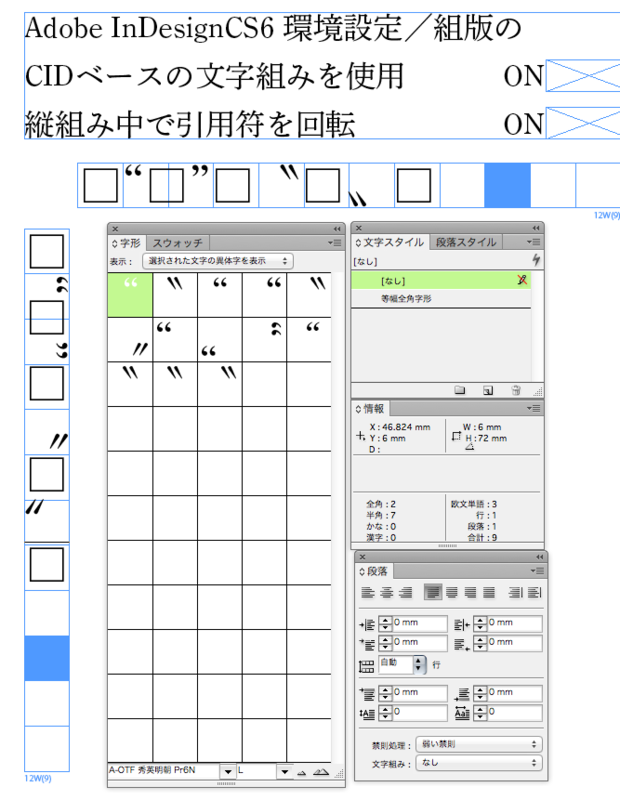Toggle align away from spine button
Image resolution: width=620 pixels, height=800 pixels.
pos(534,592)
